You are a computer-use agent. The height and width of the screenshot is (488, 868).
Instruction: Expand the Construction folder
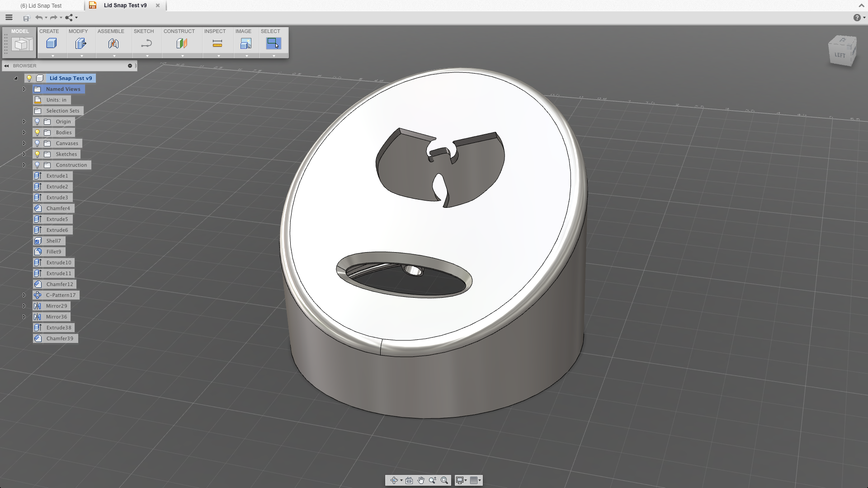24,165
